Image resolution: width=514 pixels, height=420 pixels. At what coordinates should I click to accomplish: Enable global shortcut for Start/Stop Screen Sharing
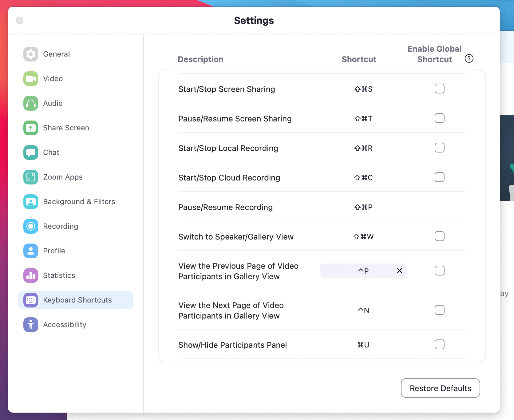pos(440,89)
